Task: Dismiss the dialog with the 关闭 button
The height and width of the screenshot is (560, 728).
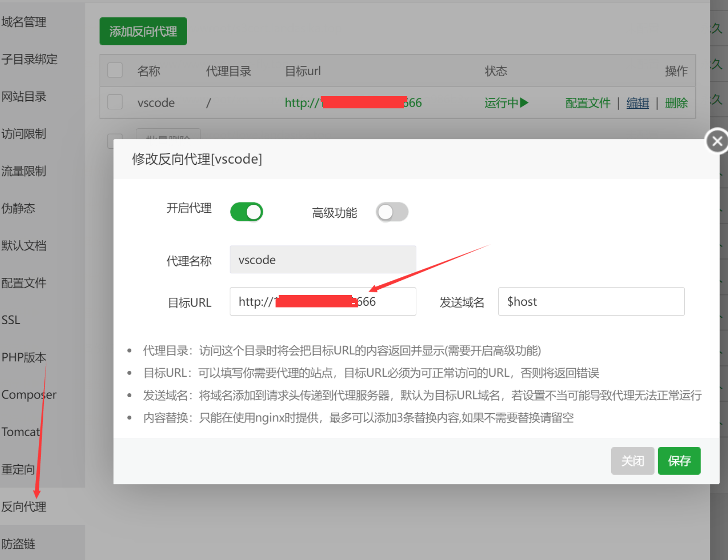Action: [x=632, y=460]
